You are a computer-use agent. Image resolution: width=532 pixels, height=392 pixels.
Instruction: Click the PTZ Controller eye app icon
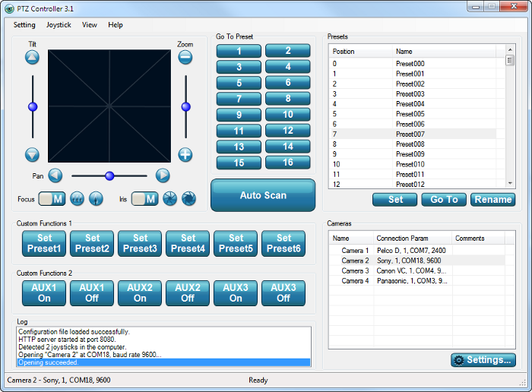9,8
